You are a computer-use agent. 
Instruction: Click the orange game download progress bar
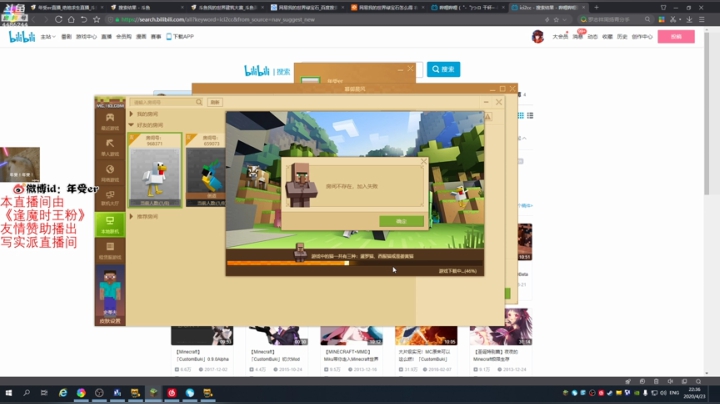click(354, 263)
